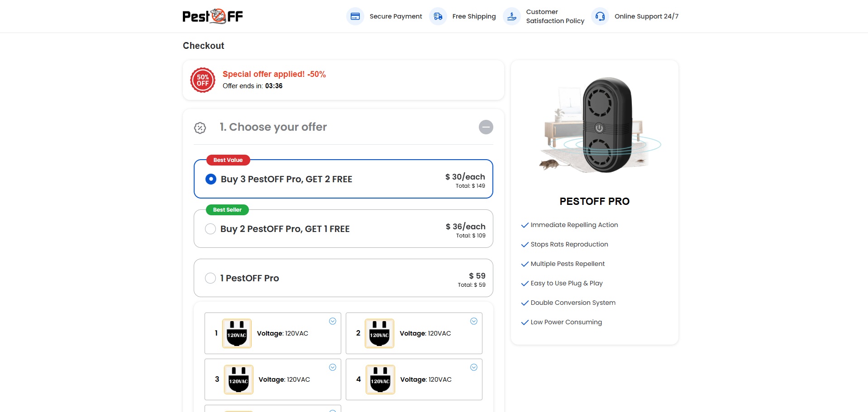Screen dimensions: 868x412
Task: Click the Online Support 24/7 link
Action: point(646,16)
